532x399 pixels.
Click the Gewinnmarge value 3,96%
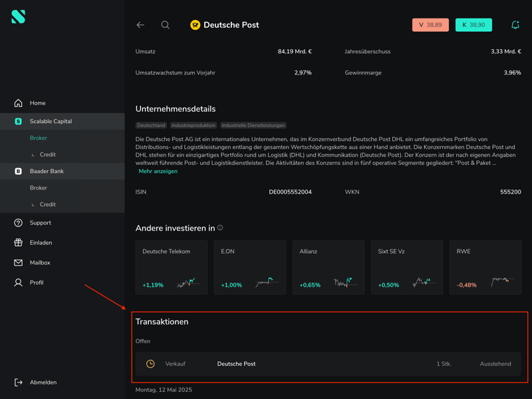(x=512, y=72)
